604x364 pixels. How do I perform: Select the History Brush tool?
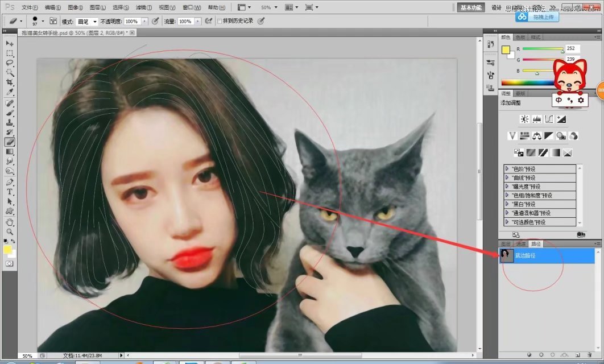click(x=10, y=132)
